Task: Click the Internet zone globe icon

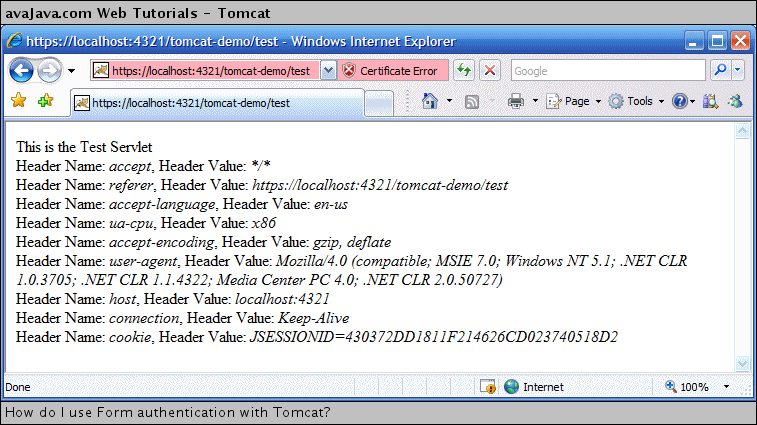Action: point(511,386)
